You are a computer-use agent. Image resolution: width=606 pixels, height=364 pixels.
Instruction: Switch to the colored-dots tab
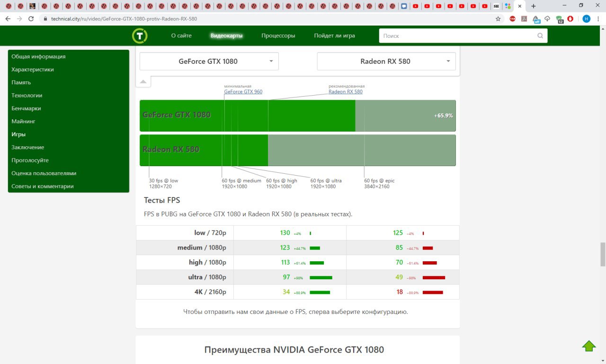coord(508,6)
